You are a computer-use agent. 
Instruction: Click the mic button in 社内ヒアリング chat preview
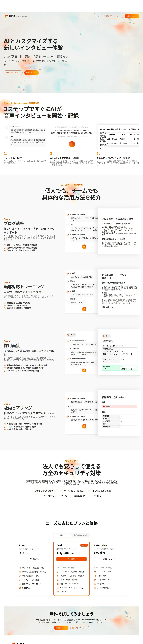(x=84, y=426)
